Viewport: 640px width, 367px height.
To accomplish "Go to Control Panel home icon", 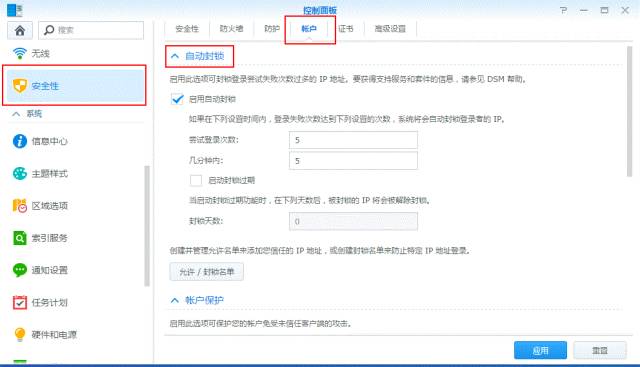I will (x=20, y=30).
